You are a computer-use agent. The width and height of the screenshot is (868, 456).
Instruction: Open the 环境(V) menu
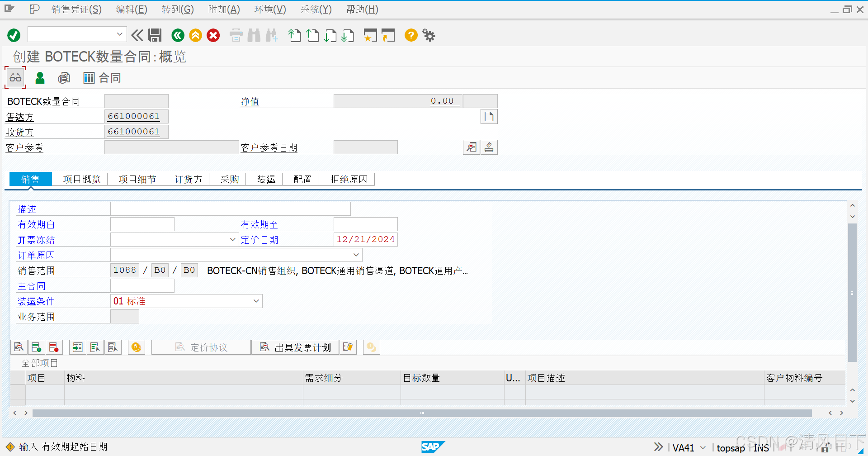point(270,9)
